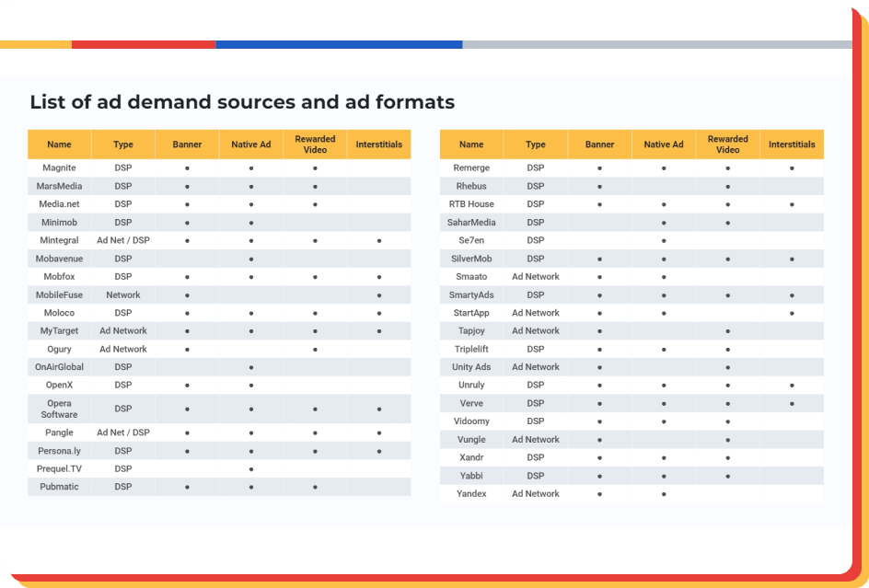Select the Unruly name cell
The height and width of the screenshot is (588, 869).
click(471, 385)
